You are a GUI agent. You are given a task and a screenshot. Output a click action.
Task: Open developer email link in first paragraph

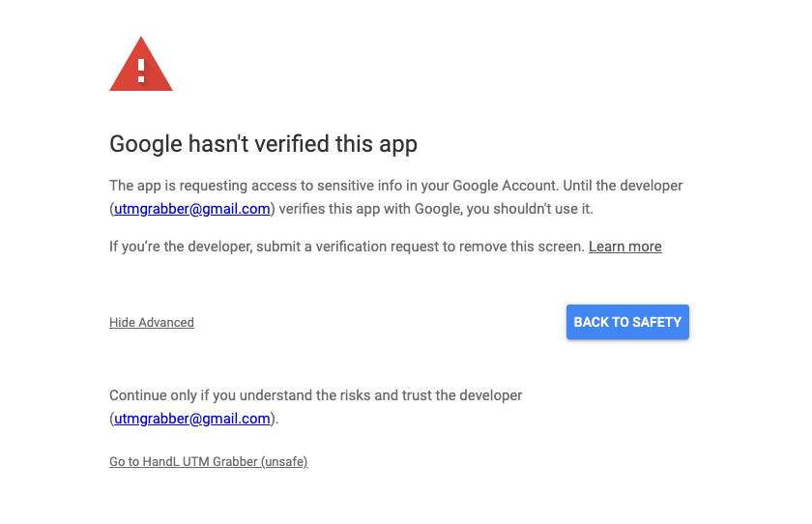point(191,209)
